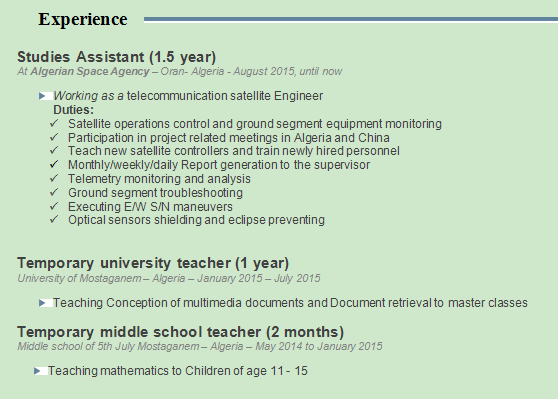The width and height of the screenshot is (558, 399).
Task: Click the arrow bullet before 'Teaching mathematics'
Action: click(x=37, y=371)
